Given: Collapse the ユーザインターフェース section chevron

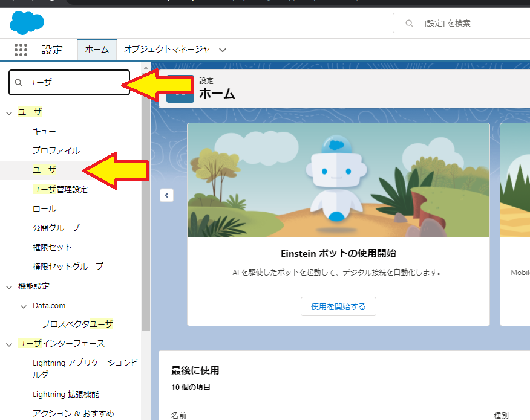Looking at the screenshot, I should [9, 344].
